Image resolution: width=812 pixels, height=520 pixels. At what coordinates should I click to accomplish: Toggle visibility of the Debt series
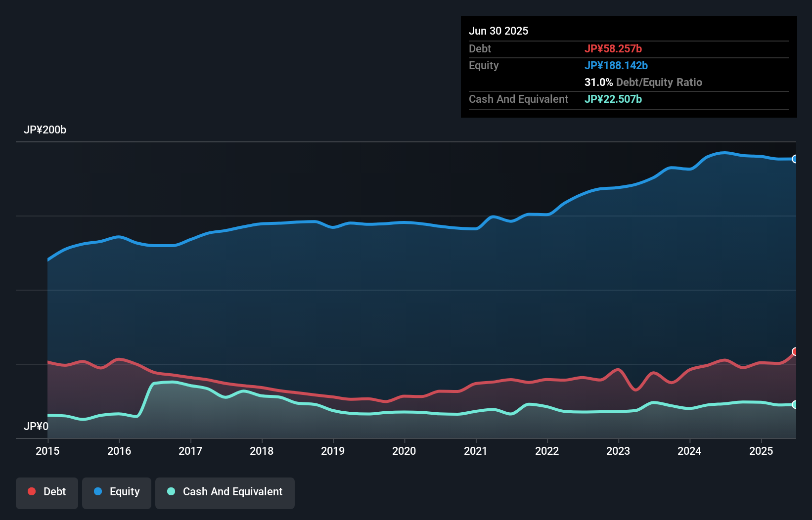pyautogui.click(x=47, y=492)
